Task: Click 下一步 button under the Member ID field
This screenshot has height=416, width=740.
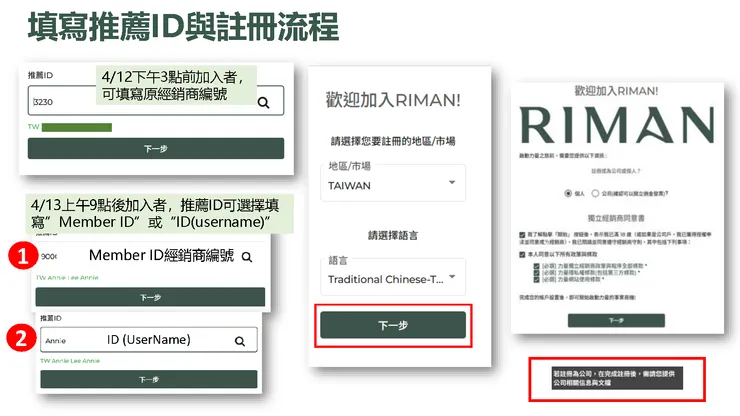Action: tap(150, 297)
